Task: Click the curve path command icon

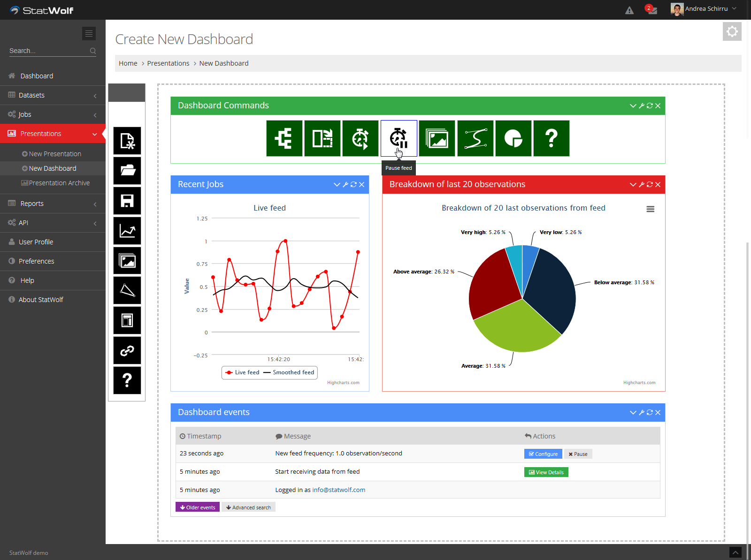Action: pos(475,138)
